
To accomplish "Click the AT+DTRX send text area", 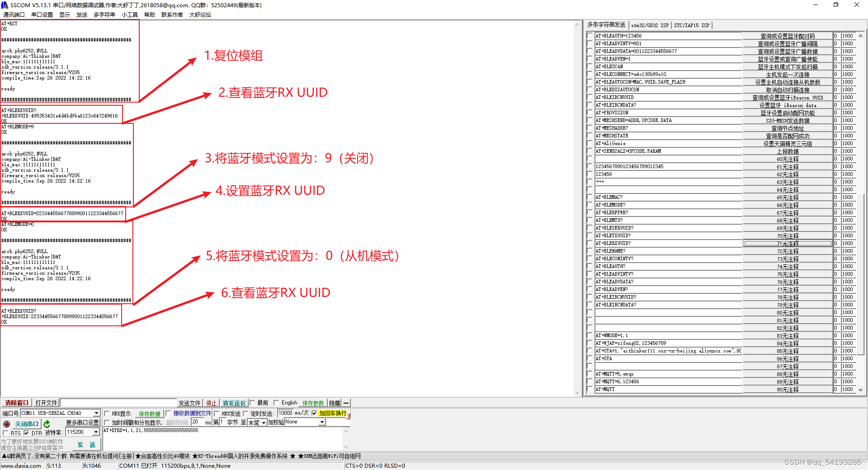I will pos(223,438).
